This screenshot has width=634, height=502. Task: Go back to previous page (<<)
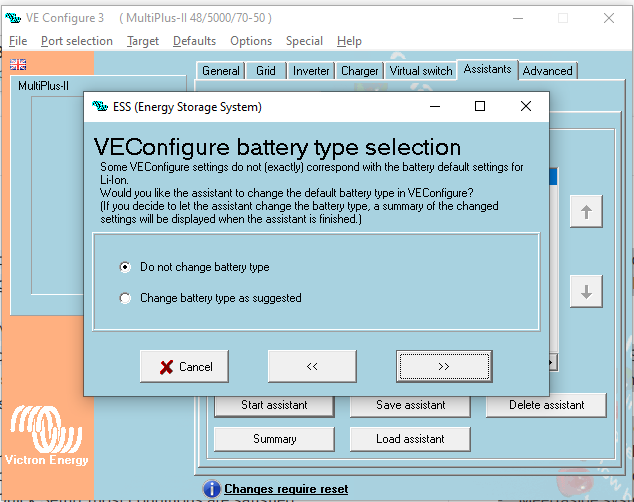(312, 367)
